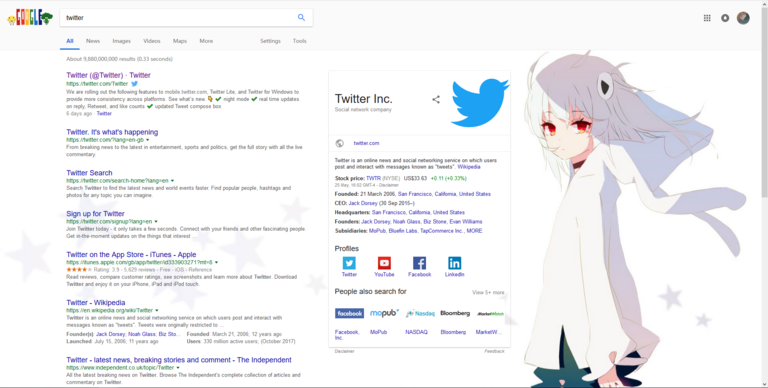Open Sign up for Twitter result
Viewport: 768px width, 388px height.
(x=96, y=214)
